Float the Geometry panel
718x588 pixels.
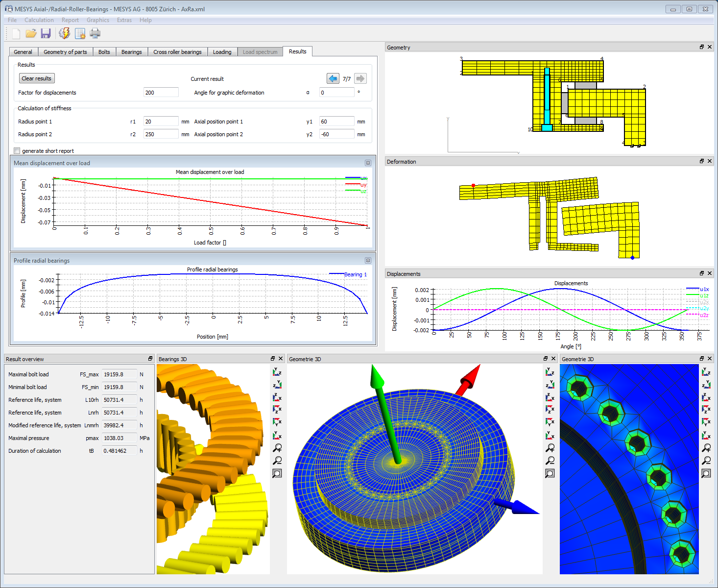coord(702,47)
